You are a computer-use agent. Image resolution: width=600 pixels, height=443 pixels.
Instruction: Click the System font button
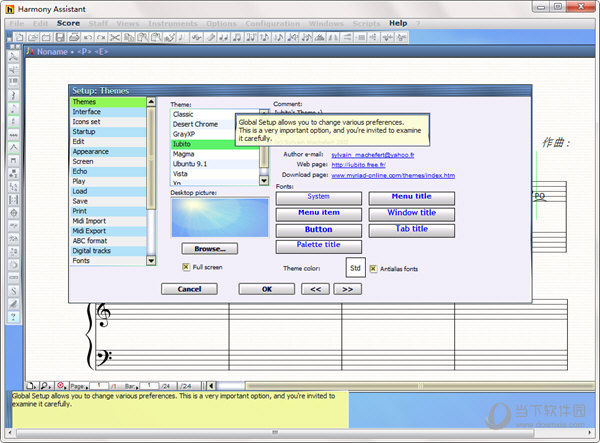tap(319, 198)
